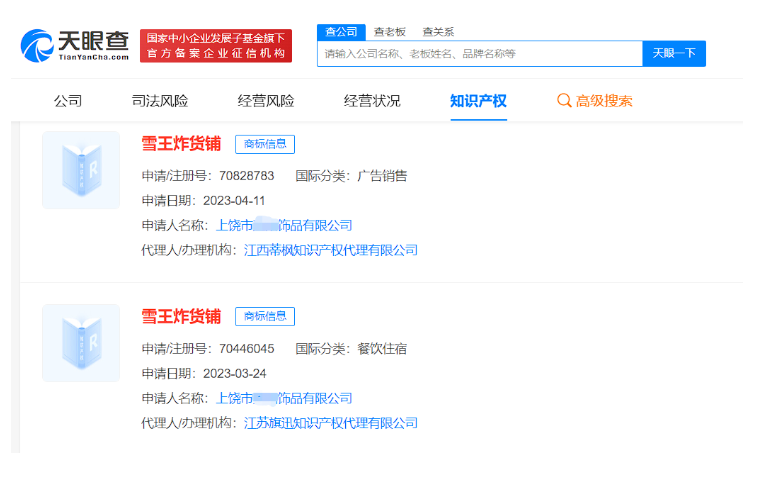Click 商标信息 tag for the 2023-04-11 entry
761x483 pixels.
(265, 144)
